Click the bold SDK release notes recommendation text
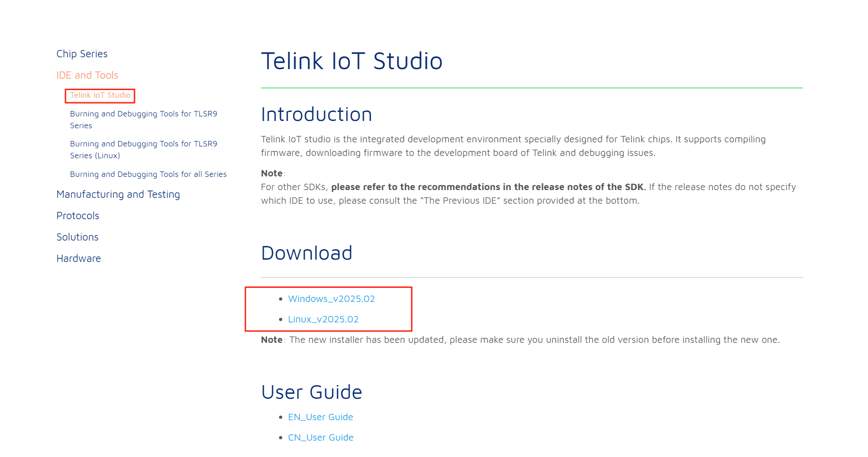 point(488,187)
